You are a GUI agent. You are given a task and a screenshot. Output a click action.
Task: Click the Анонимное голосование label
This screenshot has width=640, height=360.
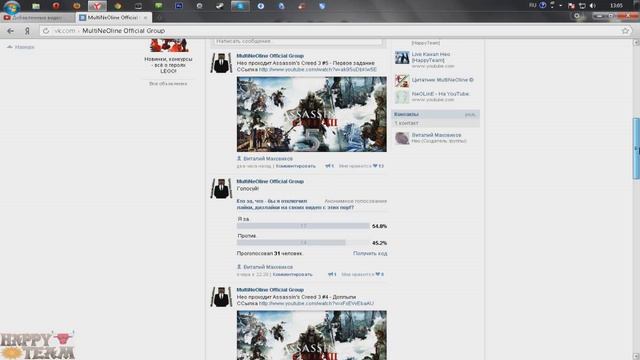356,201
